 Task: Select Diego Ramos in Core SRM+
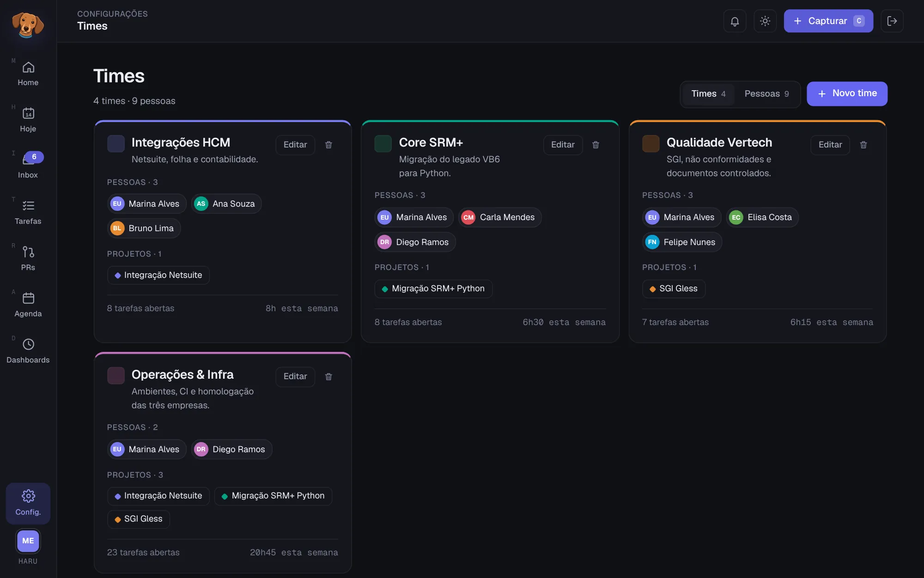coord(415,242)
